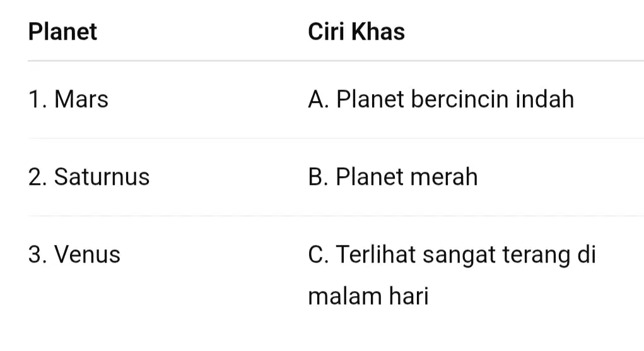This screenshot has height=351, width=644.
Task: Click the text Planet merah
Action: click(407, 177)
